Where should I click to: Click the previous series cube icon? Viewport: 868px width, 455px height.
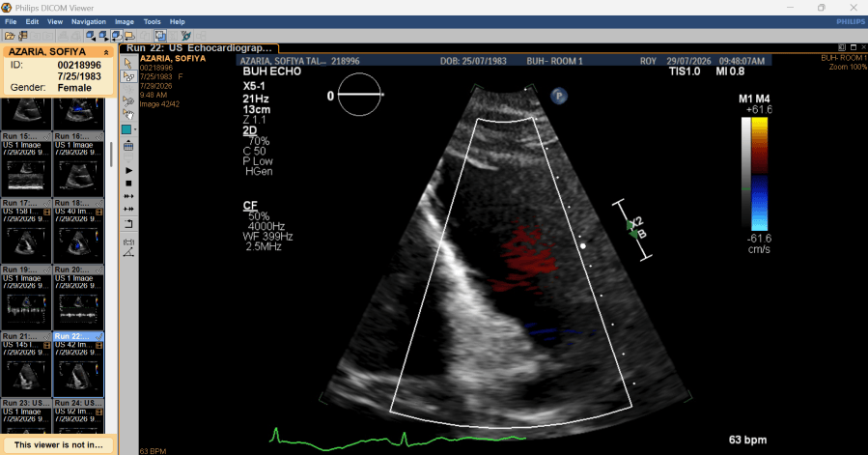pyautogui.click(x=90, y=36)
